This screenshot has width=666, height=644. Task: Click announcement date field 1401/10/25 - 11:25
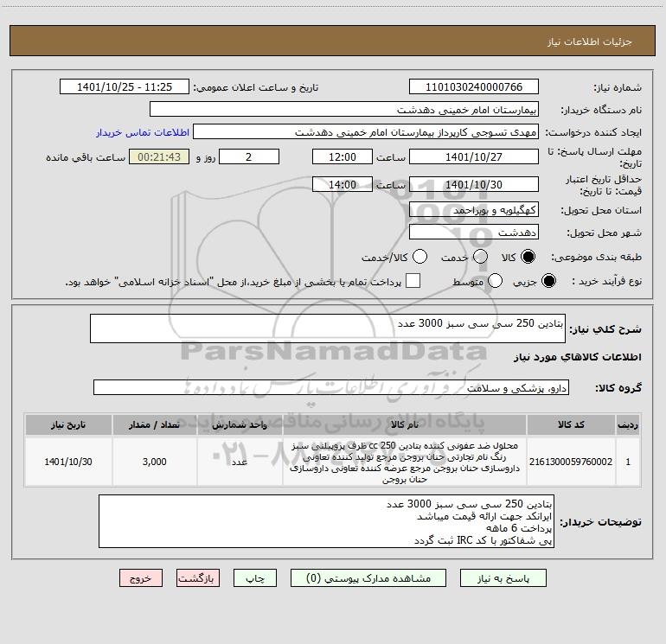124,86
